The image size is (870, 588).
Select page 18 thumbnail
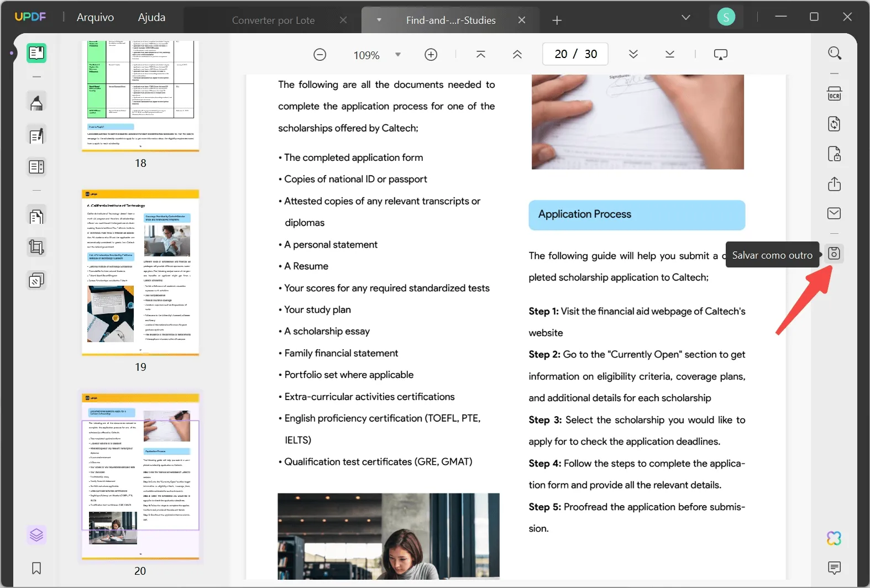(x=140, y=96)
